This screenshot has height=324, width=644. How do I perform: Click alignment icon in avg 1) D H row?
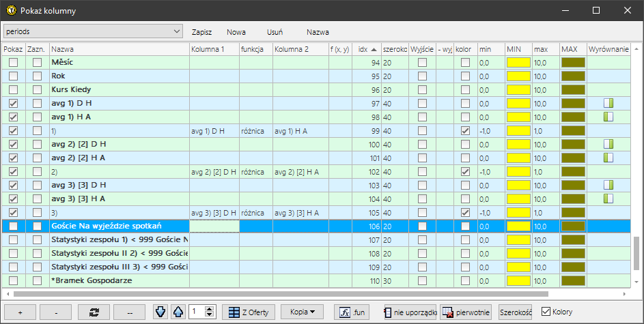click(608, 103)
